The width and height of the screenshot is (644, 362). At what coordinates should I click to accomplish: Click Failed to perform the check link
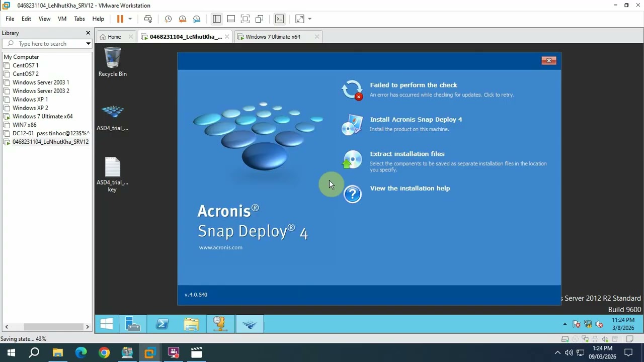(414, 85)
